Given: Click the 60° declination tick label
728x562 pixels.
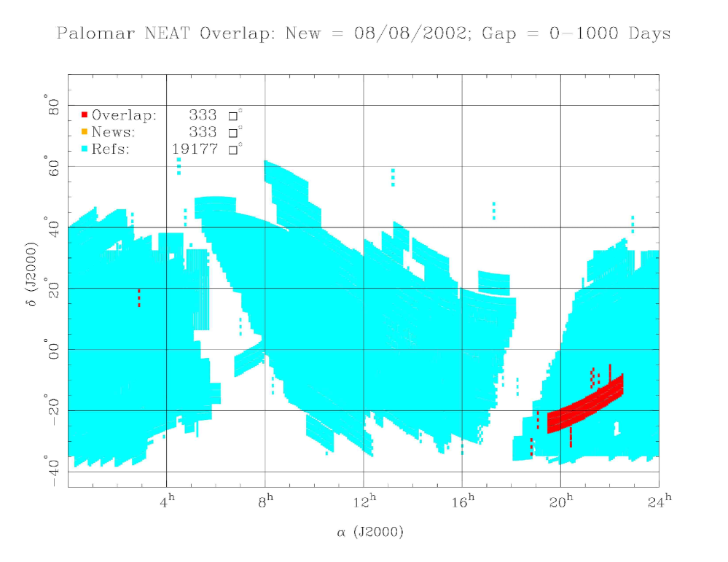Looking at the screenshot, I should click(52, 166).
